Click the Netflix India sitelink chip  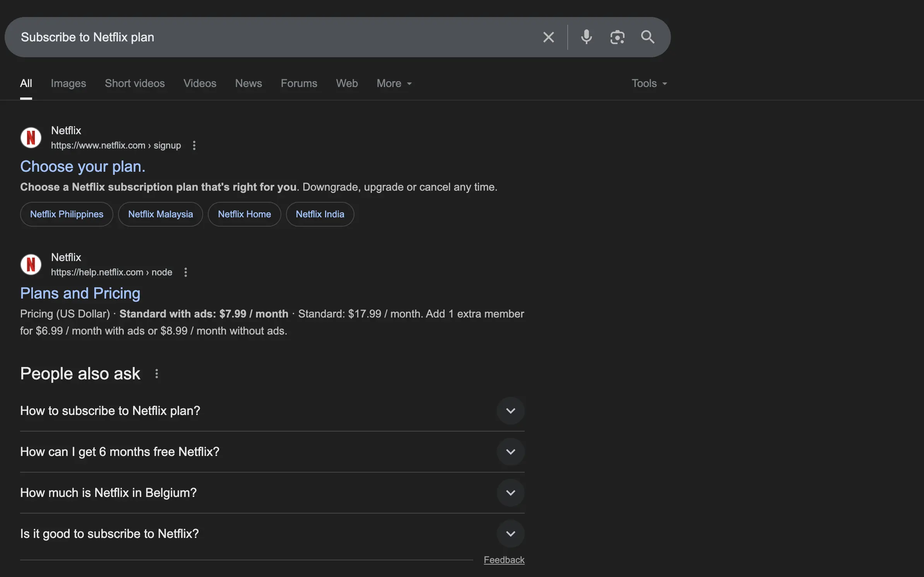click(x=320, y=214)
